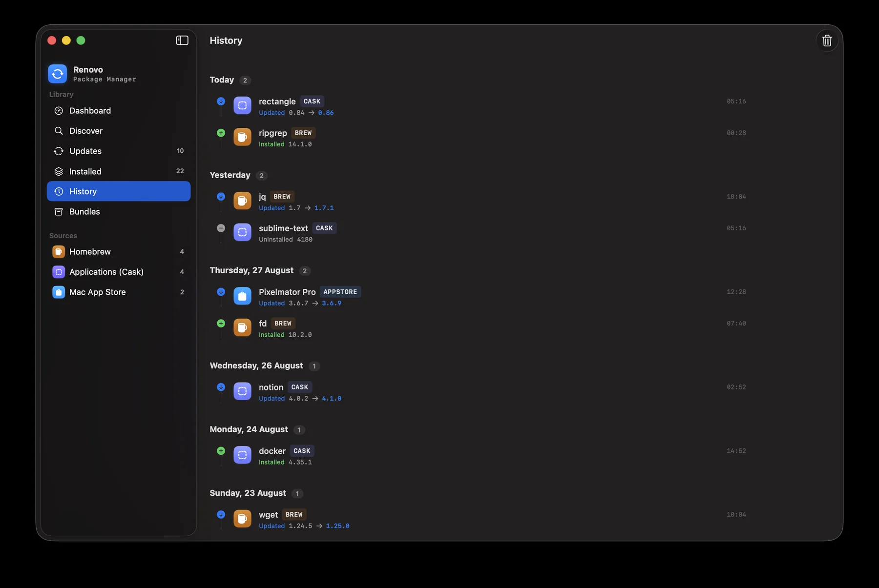Viewport: 879px width, 588px height.
Task: Click the rectangle cask app icon
Action: 242,105
